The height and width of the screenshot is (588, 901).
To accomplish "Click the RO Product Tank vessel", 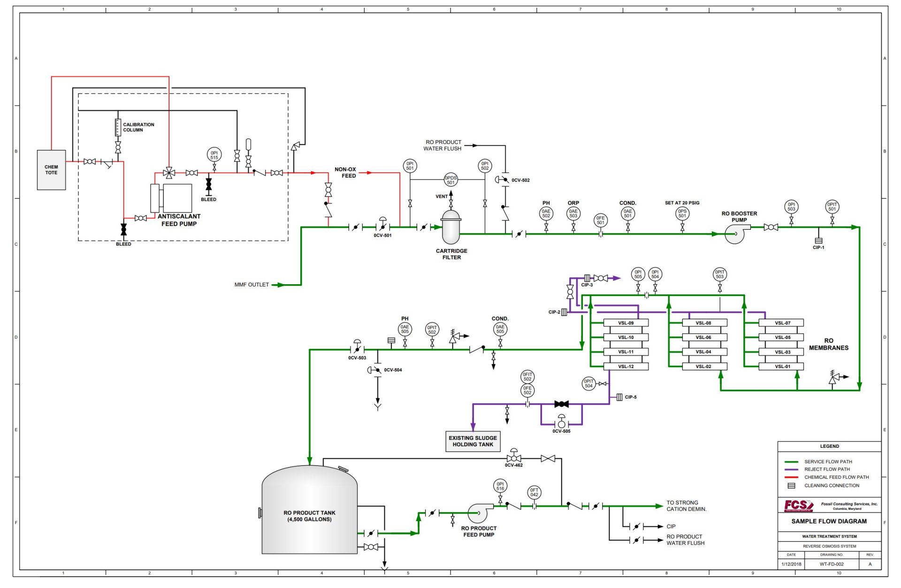I will click(310, 510).
